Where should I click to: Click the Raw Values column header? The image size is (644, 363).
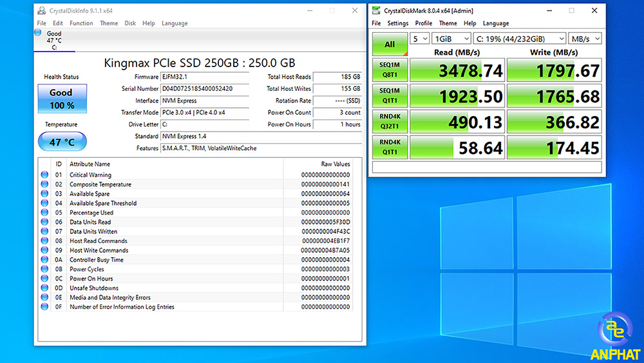[x=335, y=164]
